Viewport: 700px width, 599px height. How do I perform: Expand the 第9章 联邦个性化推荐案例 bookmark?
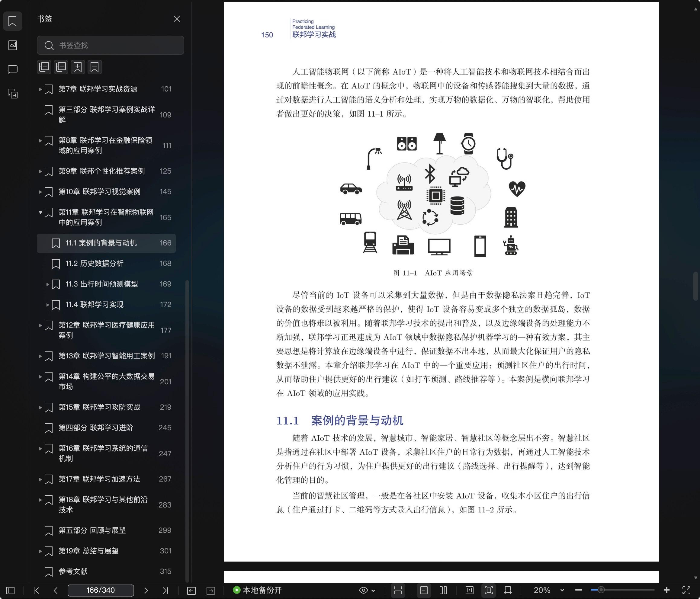(x=40, y=171)
